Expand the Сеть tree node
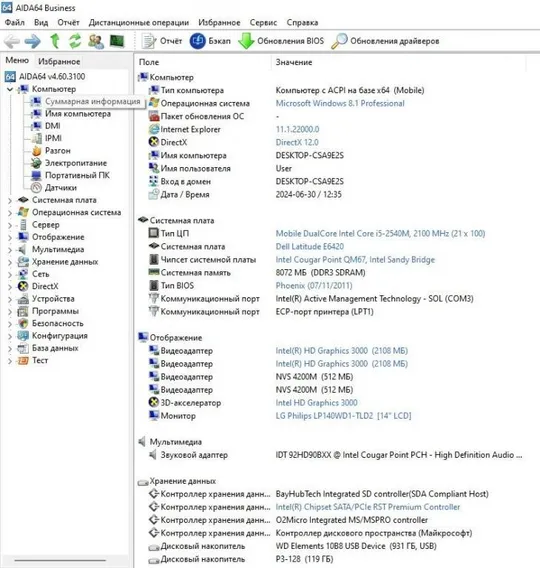 pos(10,274)
